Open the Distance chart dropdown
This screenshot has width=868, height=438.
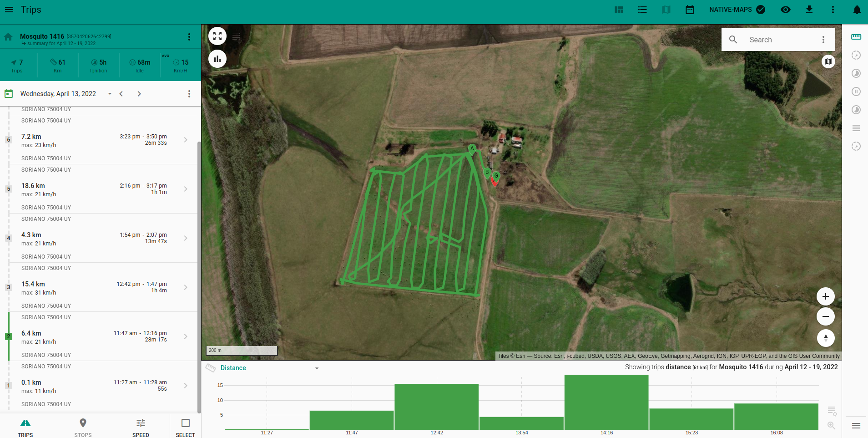click(317, 368)
